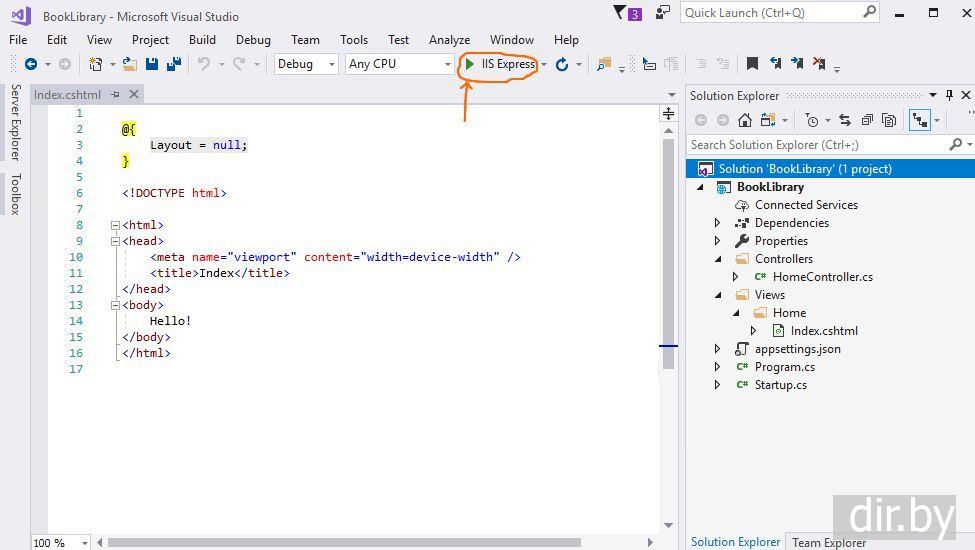This screenshot has width=975, height=550.
Task: Open the Debug menu
Action: tap(253, 40)
